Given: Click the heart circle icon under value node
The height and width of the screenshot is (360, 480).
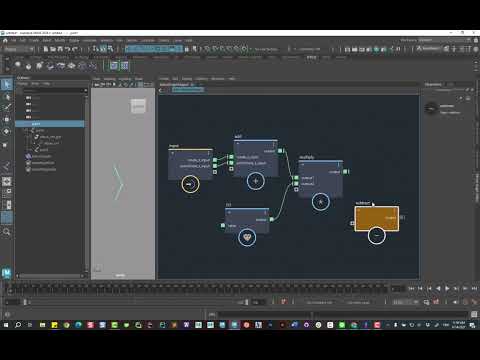Looking at the screenshot, I should click(x=247, y=237).
